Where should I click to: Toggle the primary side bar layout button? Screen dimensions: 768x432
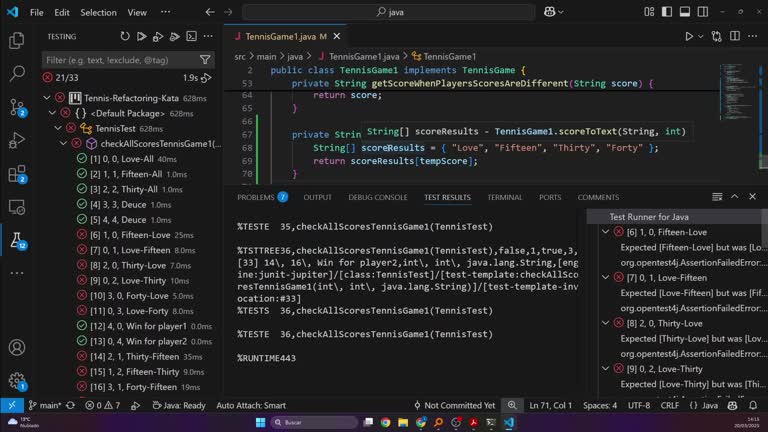(x=667, y=12)
